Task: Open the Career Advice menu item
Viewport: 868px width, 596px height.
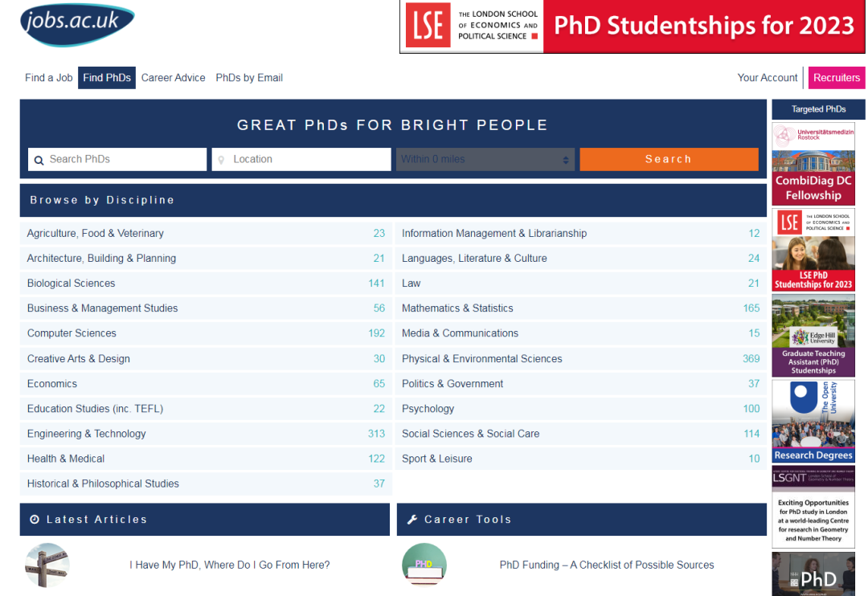Action: (x=174, y=77)
